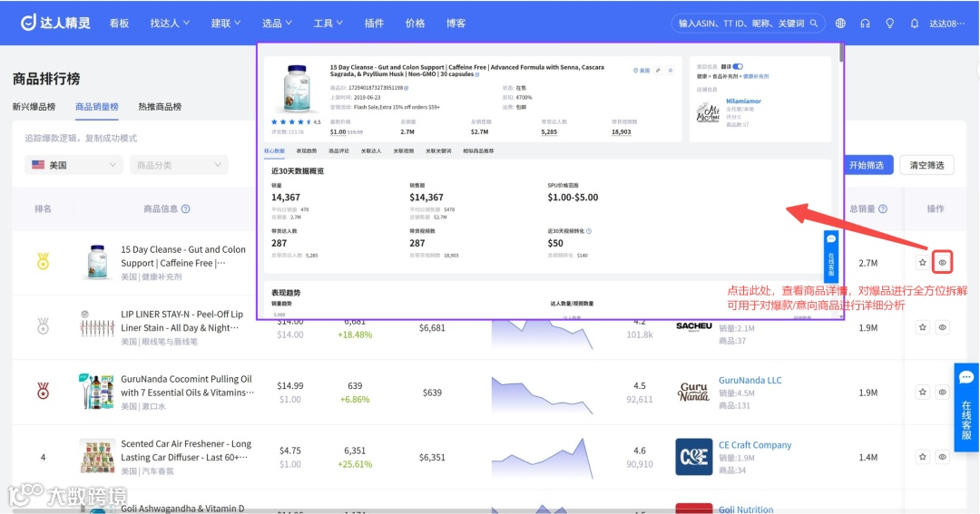Click the 达人精灵 logo
This screenshot has height=514, width=980.
(x=55, y=23)
